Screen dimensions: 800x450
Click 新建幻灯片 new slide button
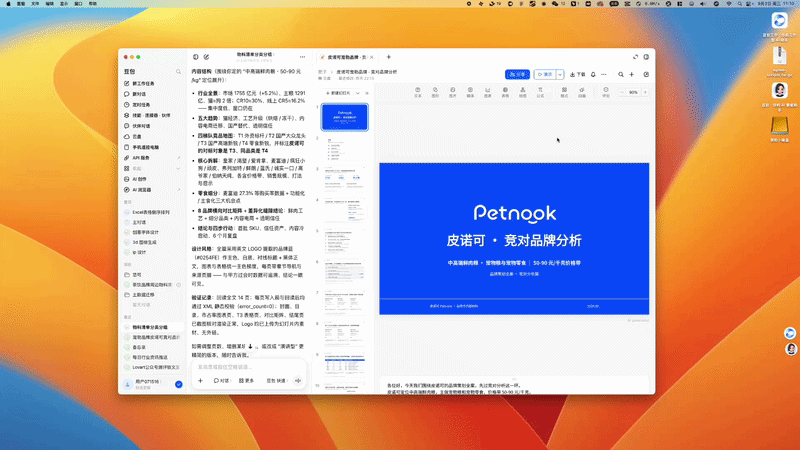338,93
